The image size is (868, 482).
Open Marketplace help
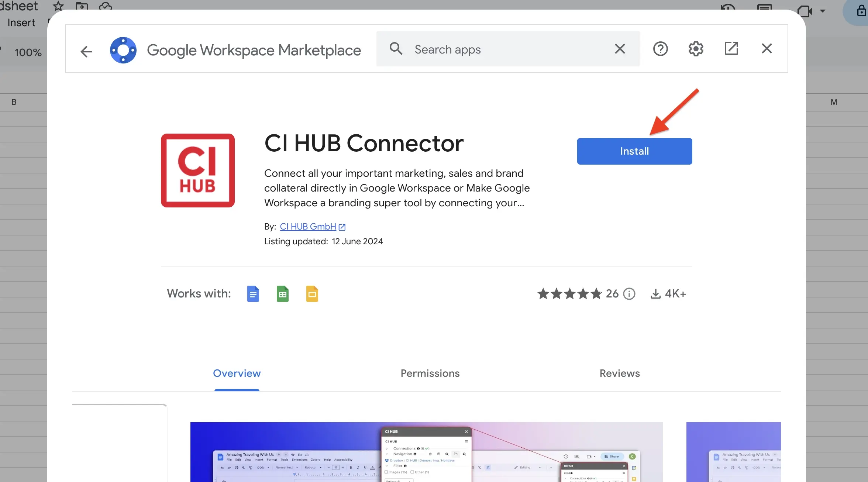point(660,49)
